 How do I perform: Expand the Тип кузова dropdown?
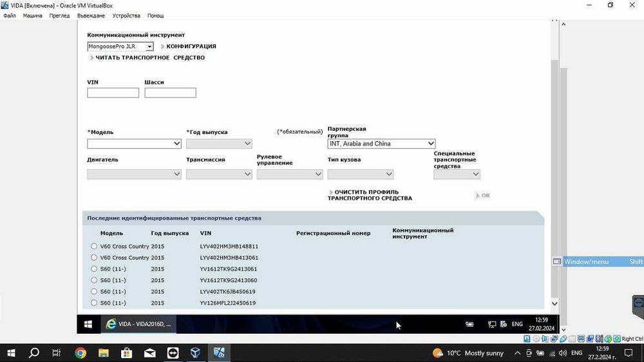coord(360,174)
